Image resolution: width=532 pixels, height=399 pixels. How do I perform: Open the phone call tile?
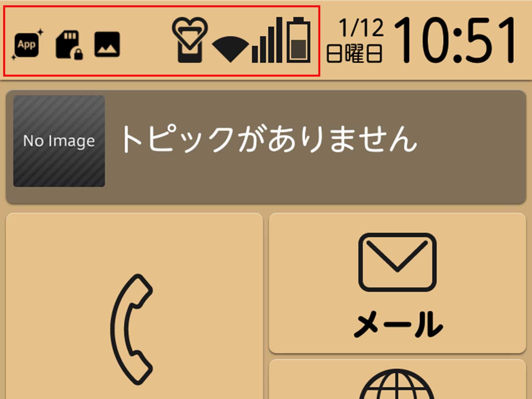tap(134, 306)
